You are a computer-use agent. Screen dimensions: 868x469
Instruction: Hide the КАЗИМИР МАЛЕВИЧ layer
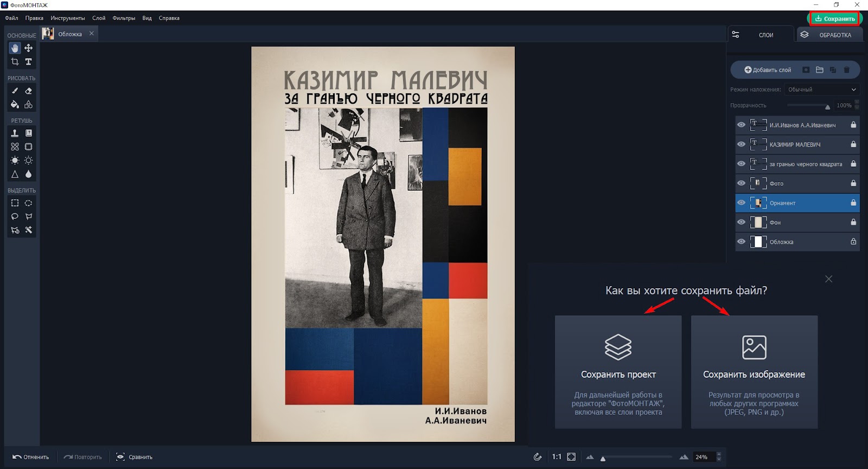coord(741,144)
